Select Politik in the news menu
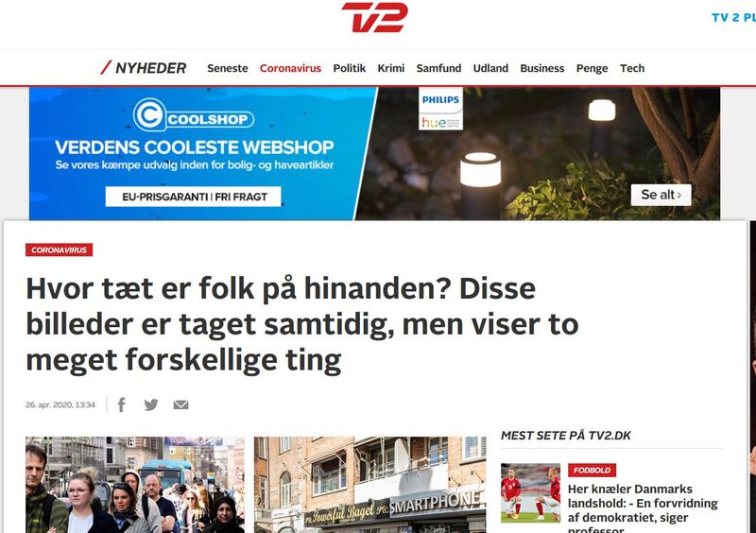The height and width of the screenshot is (533, 756). (x=350, y=68)
